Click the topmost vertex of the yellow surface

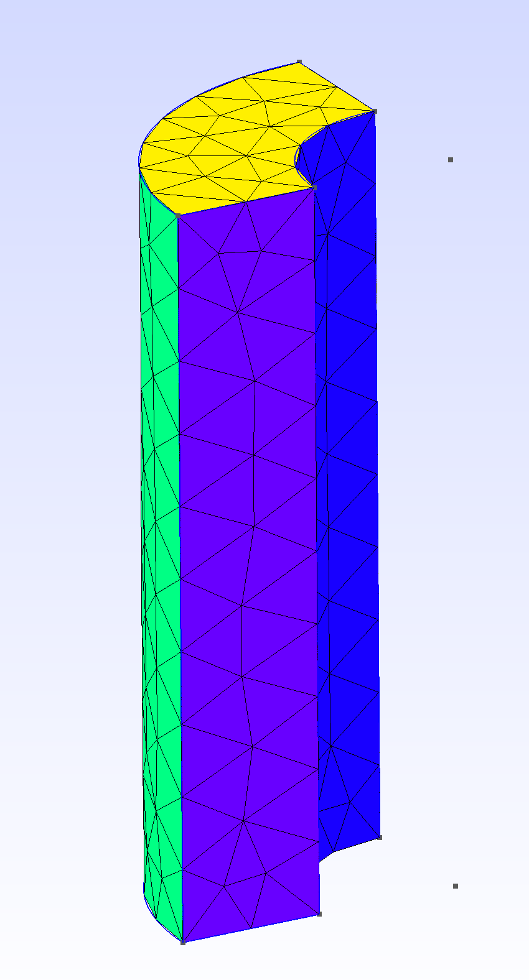(x=299, y=62)
